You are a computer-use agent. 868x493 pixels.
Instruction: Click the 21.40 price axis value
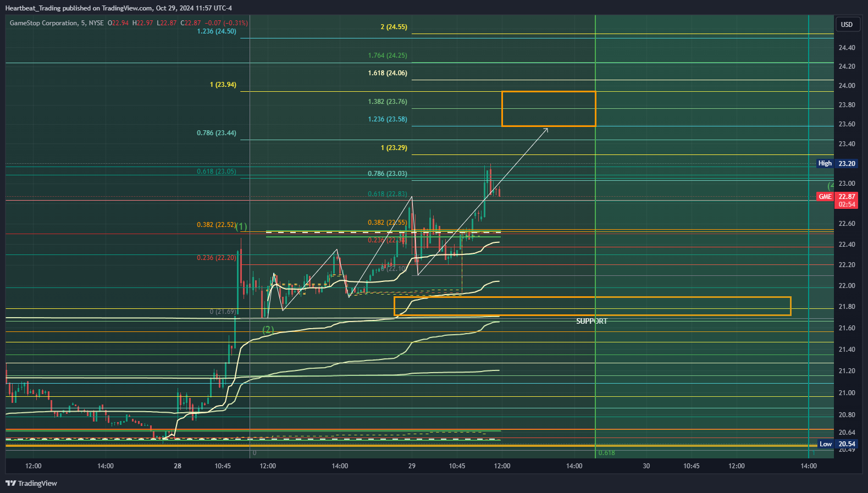tap(847, 350)
